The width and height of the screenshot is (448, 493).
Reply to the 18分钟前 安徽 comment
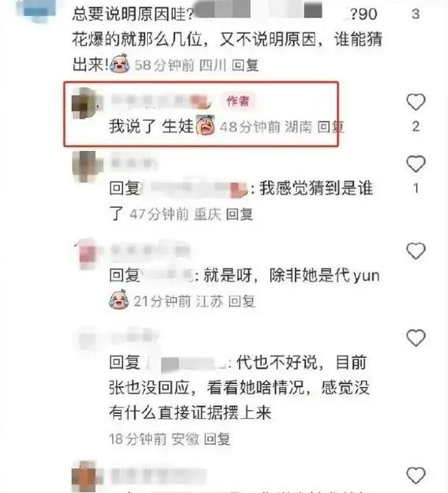coord(217,439)
